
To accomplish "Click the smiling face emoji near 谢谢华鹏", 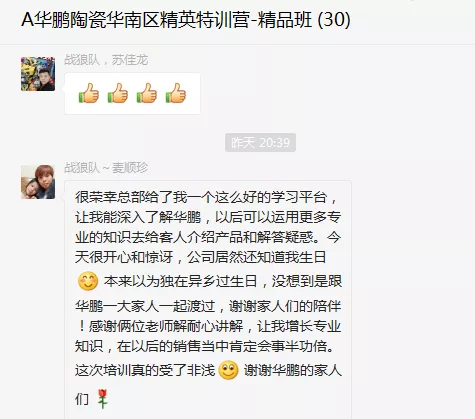I will click(x=228, y=370).
